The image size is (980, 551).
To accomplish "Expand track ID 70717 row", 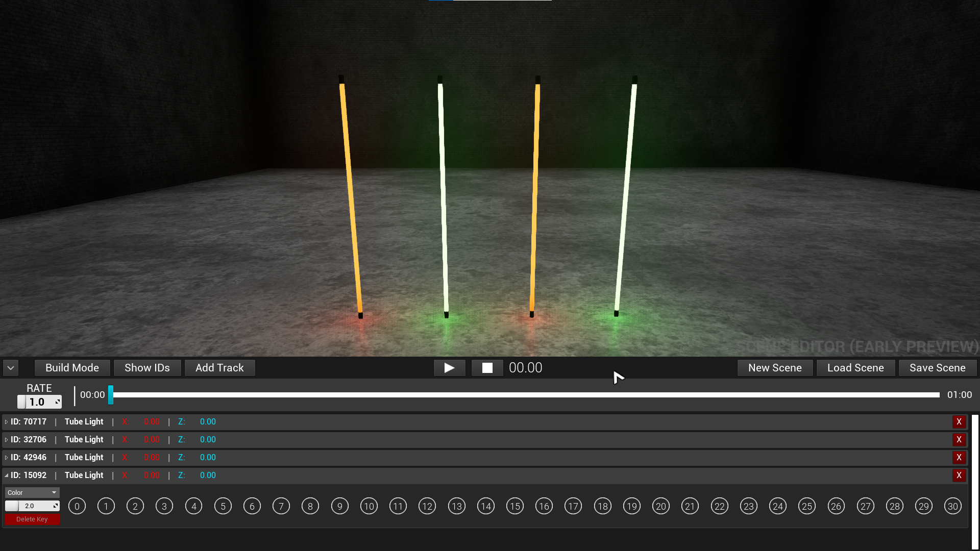I will 6,422.
